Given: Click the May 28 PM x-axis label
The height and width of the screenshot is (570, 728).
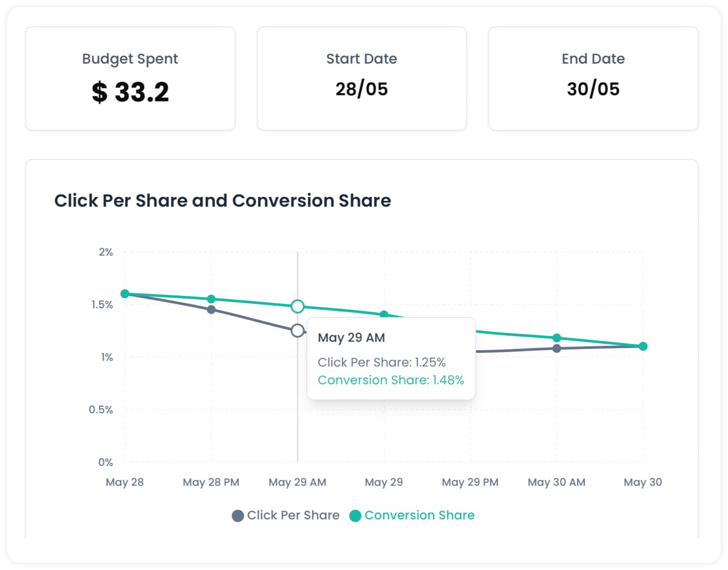Looking at the screenshot, I should pos(211,482).
